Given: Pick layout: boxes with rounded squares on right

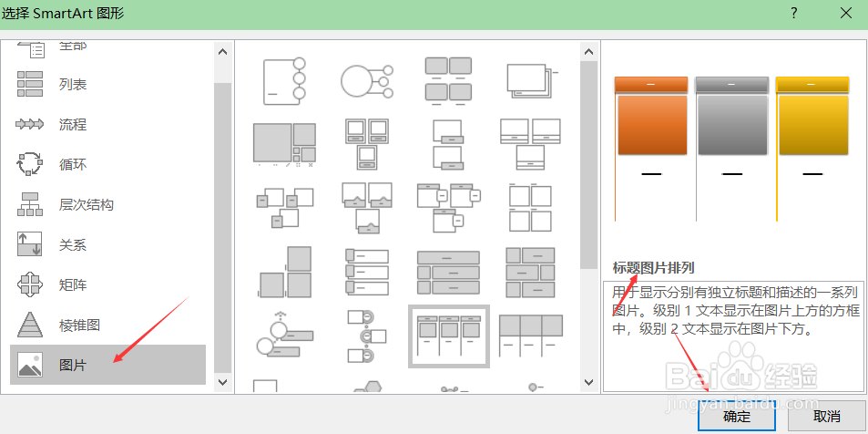Looking at the screenshot, I should coord(448,207).
